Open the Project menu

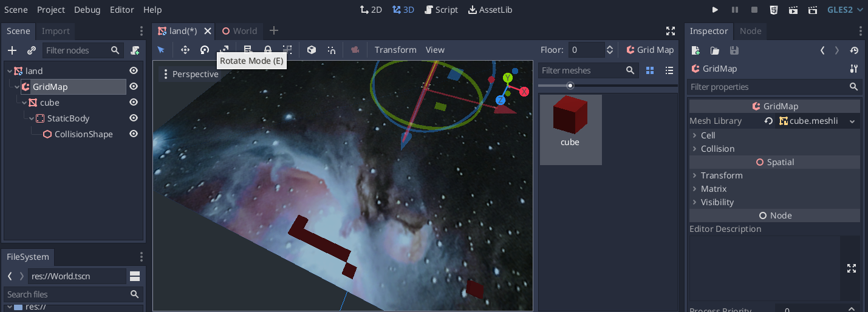click(51, 10)
